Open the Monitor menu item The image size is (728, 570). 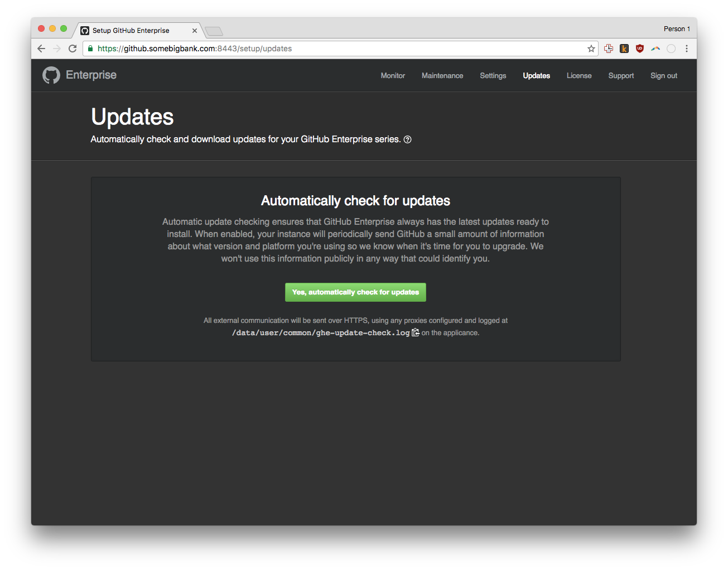tap(393, 75)
